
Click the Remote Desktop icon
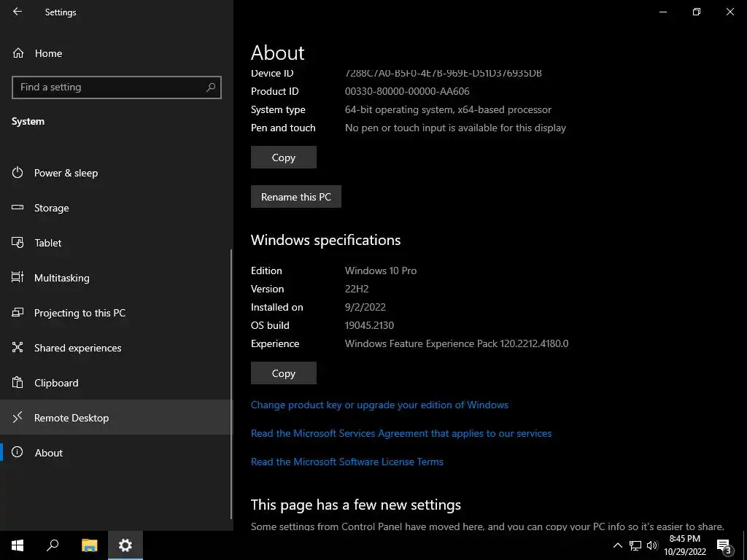pyautogui.click(x=18, y=418)
